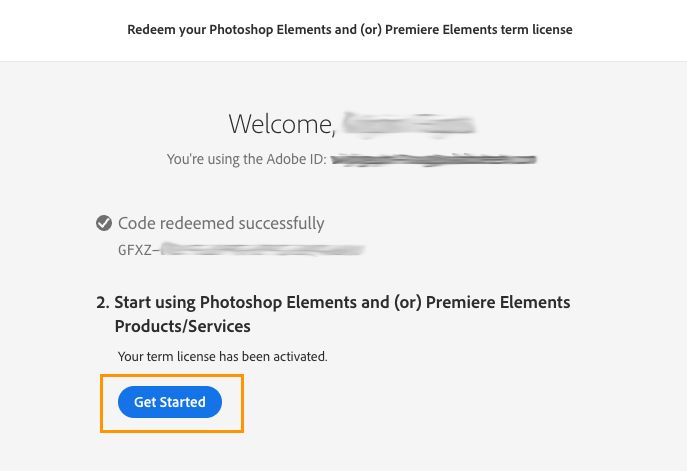Click the blurred user name after Welcome

click(x=408, y=124)
